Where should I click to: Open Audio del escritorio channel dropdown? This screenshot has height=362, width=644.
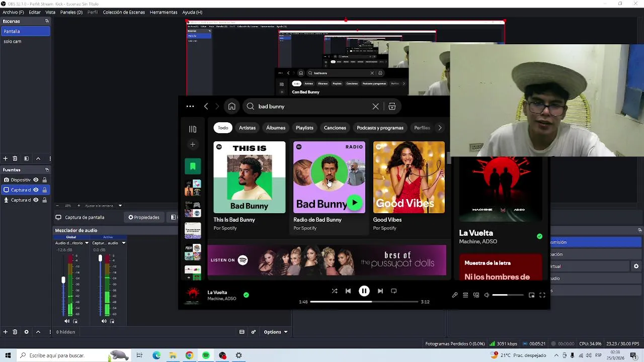[x=87, y=243]
